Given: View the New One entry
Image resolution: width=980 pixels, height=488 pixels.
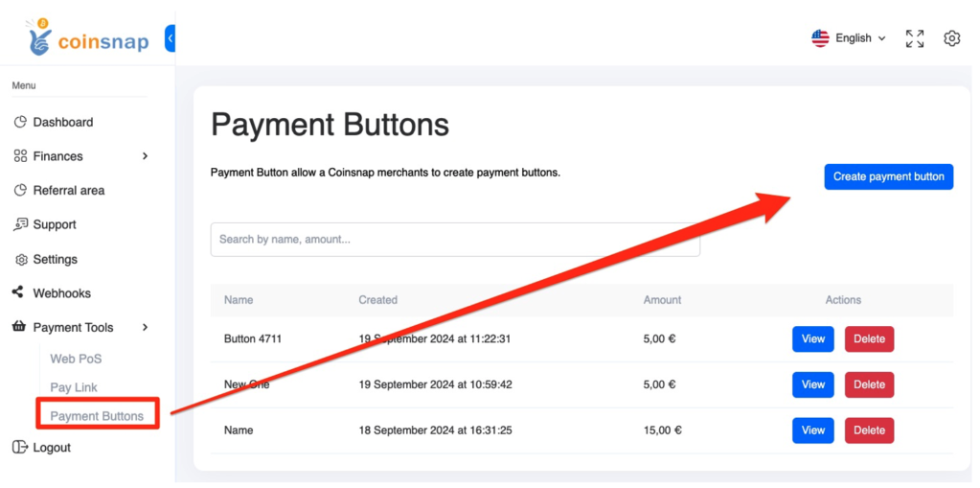Looking at the screenshot, I should (x=813, y=384).
